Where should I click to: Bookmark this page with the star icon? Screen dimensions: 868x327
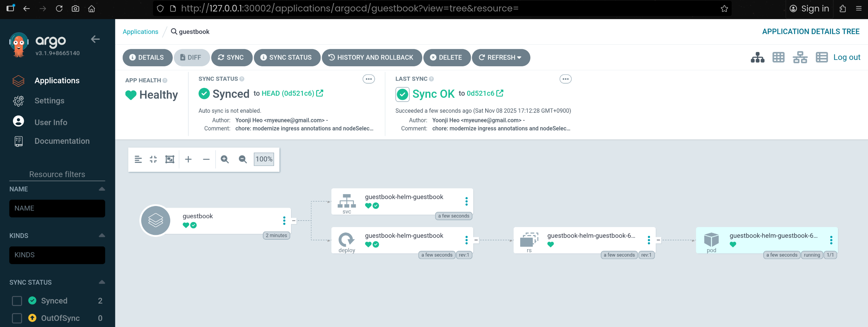[x=724, y=8]
